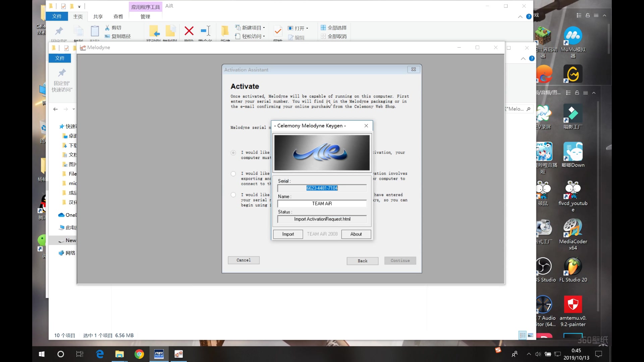Switch to the AiR keygen taskbar button
Image resolution: width=644 pixels, height=362 pixels.
click(159, 354)
